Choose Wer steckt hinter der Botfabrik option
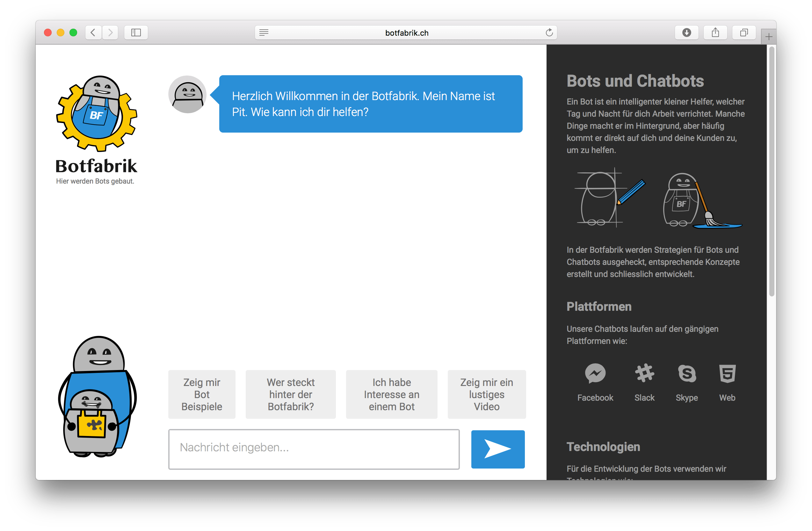The height and width of the screenshot is (531, 812). pos(290,395)
